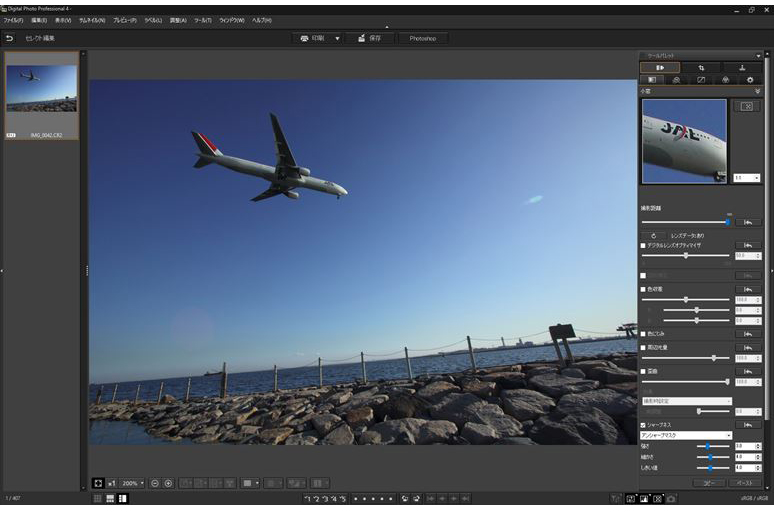Viewport: 774px width, 516px height.
Task: Uncheck the シャープネス checkbox
Action: click(x=643, y=425)
